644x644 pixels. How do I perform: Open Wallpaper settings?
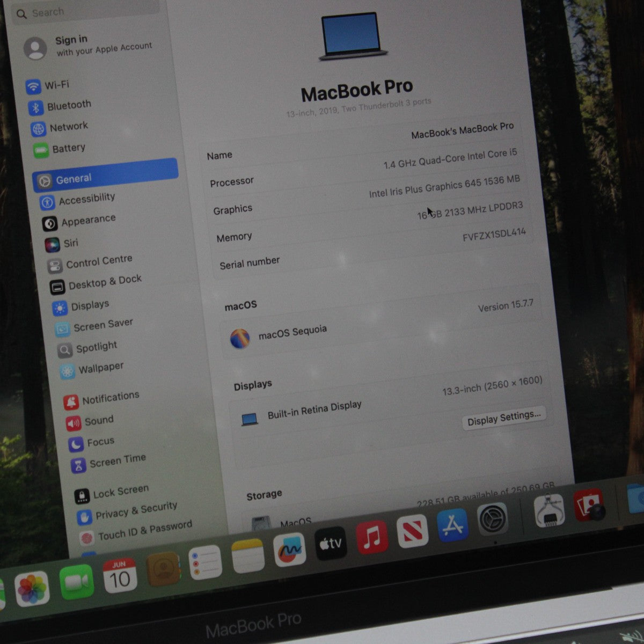92,369
